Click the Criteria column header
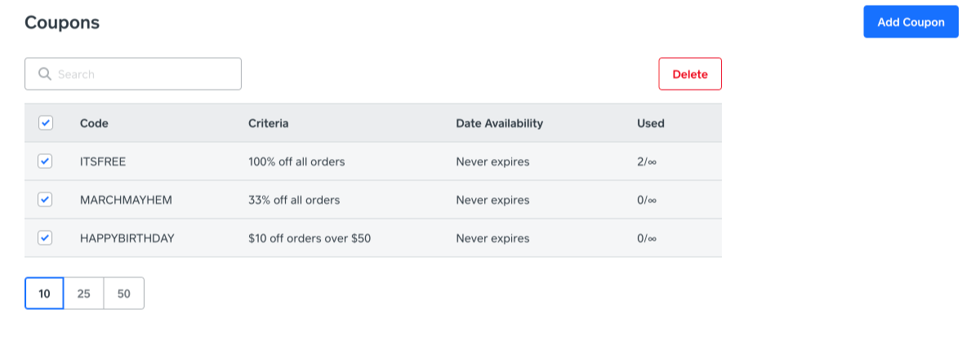Viewport: 980px width, 345px height. [x=269, y=123]
